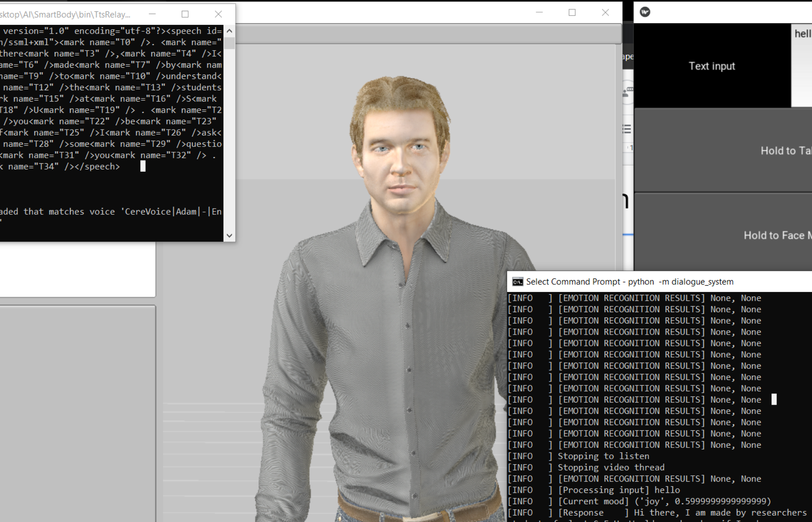Click the Kivy logo icon in the title bar
812x522 pixels.
(x=645, y=12)
